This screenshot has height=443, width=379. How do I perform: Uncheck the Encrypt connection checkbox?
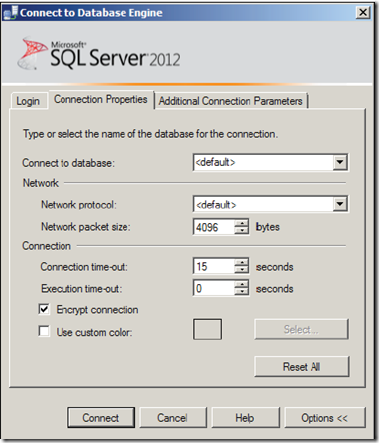click(x=44, y=309)
